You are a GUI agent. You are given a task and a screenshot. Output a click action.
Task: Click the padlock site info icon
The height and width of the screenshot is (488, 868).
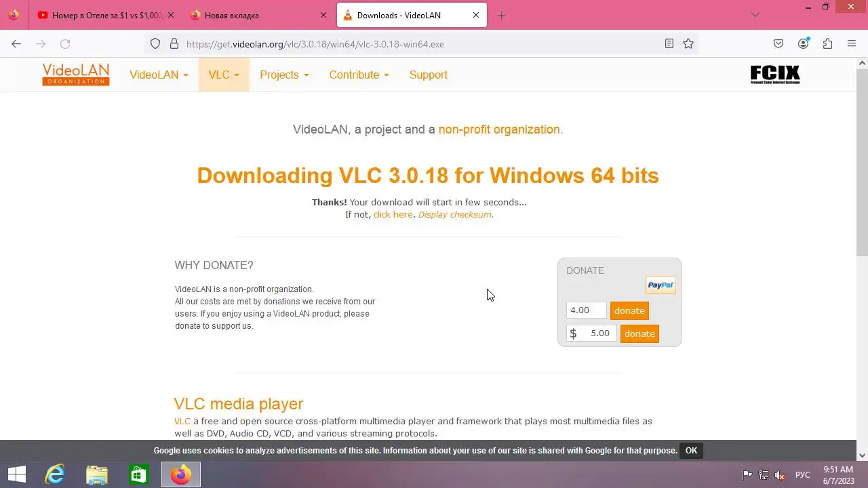point(174,43)
